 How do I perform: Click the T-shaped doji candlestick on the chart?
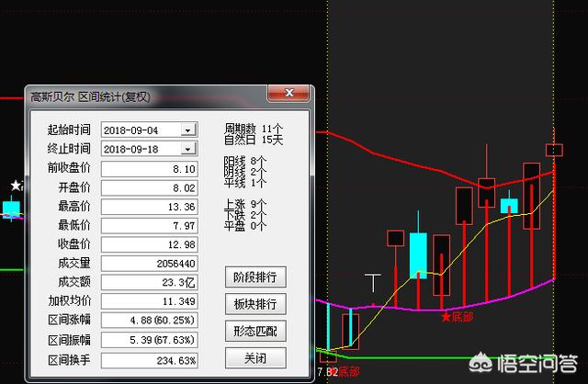tap(373, 284)
